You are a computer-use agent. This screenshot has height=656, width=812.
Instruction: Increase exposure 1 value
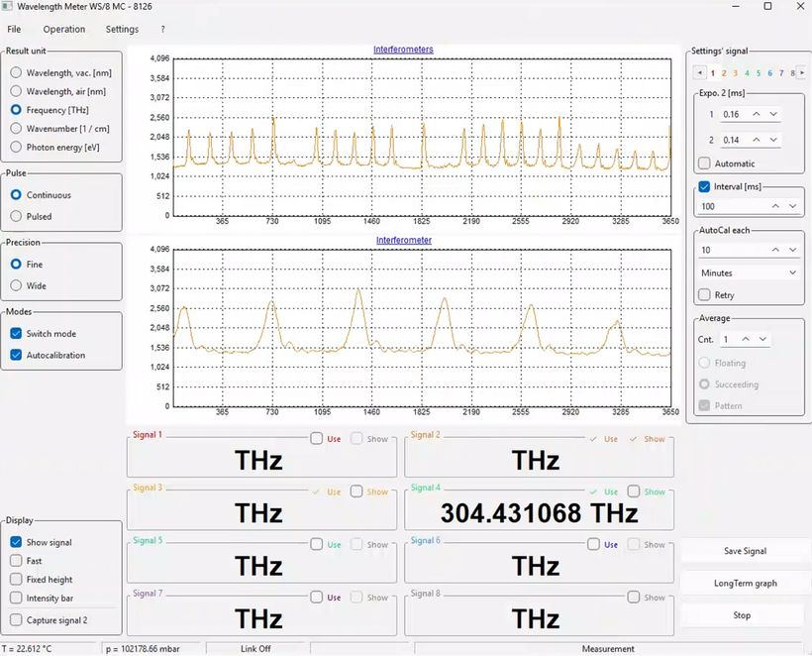click(757, 114)
